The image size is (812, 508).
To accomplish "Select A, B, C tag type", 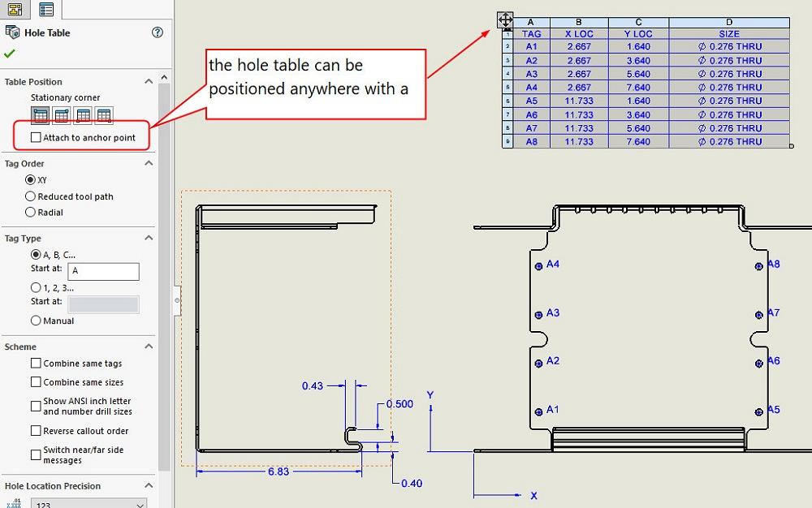I will tap(36, 255).
